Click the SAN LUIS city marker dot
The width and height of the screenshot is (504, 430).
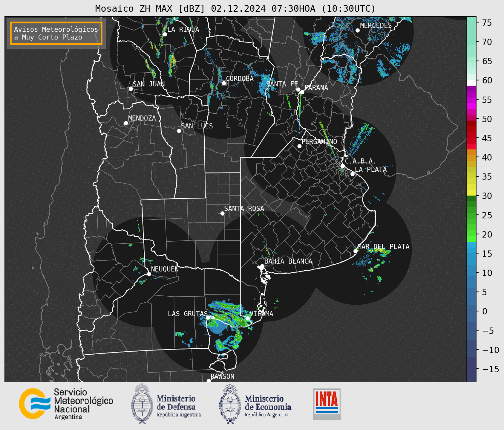(x=179, y=131)
